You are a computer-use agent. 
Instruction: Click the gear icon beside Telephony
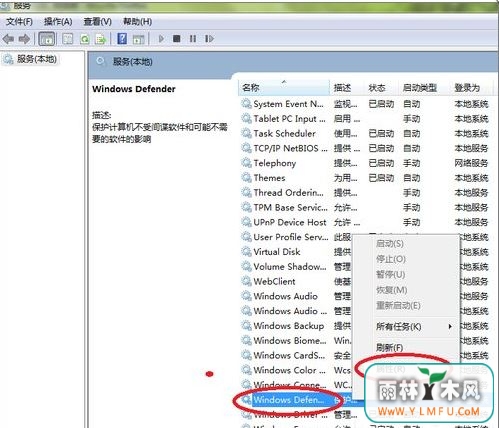click(x=246, y=163)
